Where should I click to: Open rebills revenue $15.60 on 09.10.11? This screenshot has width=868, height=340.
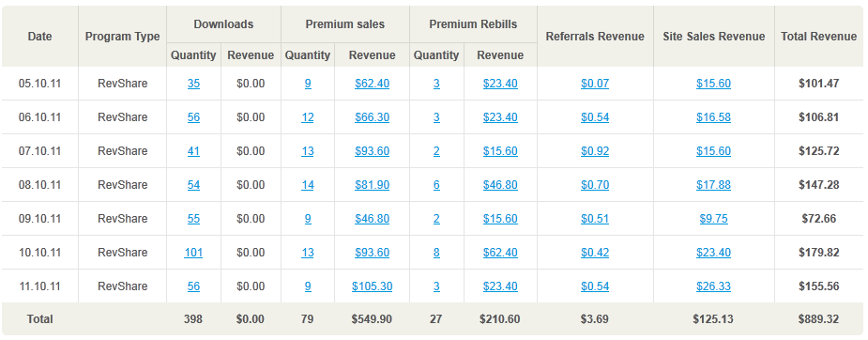[500, 219]
